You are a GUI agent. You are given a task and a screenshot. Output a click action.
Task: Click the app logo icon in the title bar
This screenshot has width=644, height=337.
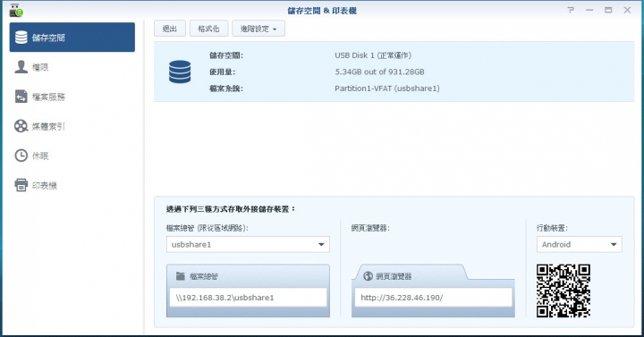16,10
